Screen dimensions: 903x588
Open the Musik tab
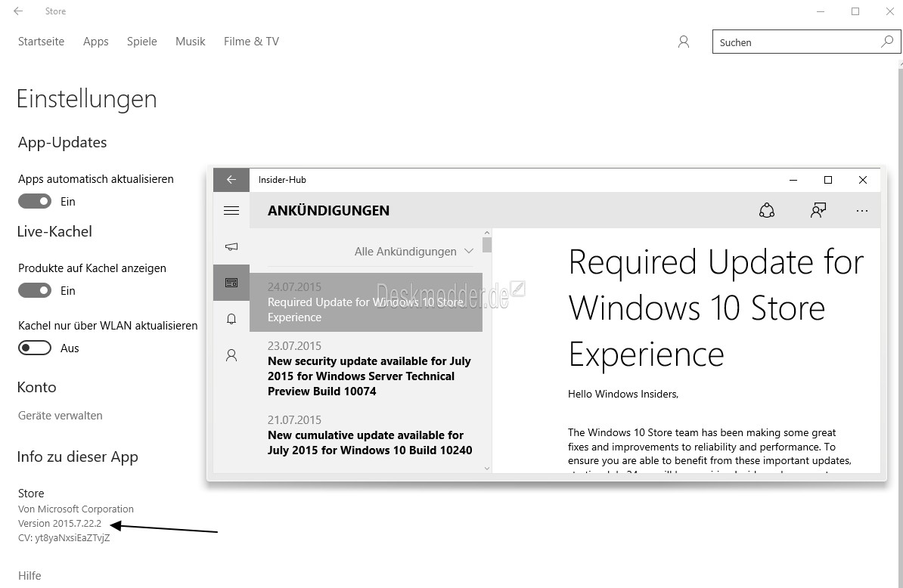point(190,42)
